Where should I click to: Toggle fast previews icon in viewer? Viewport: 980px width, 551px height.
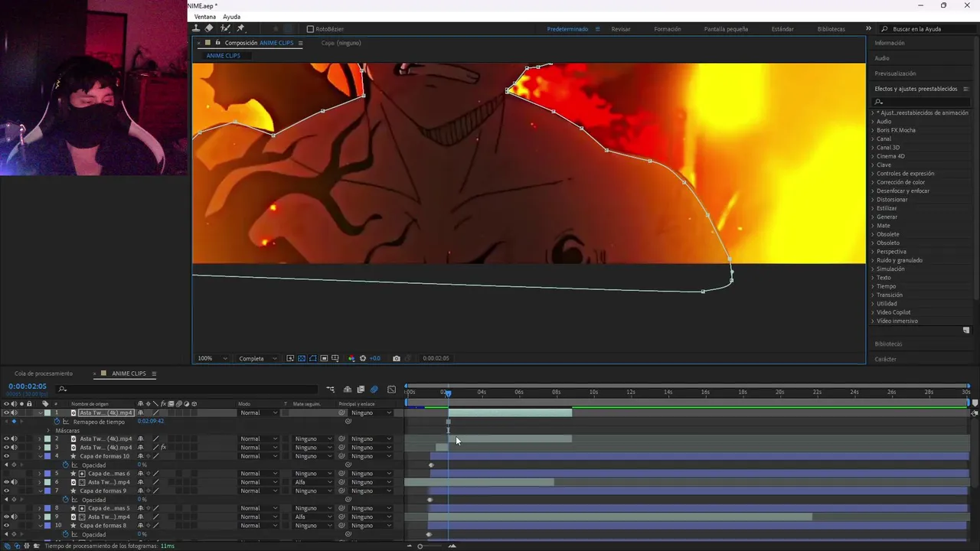[x=290, y=358]
